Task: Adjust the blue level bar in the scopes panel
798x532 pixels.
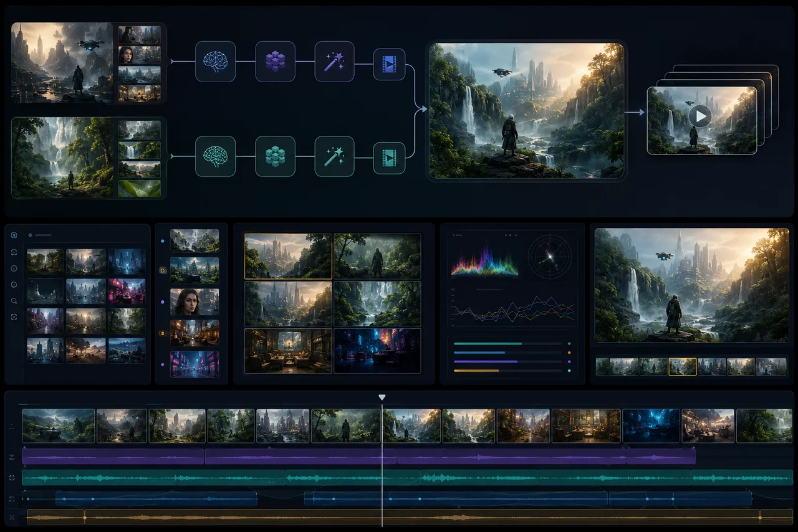Action: [x=507, y=353]
